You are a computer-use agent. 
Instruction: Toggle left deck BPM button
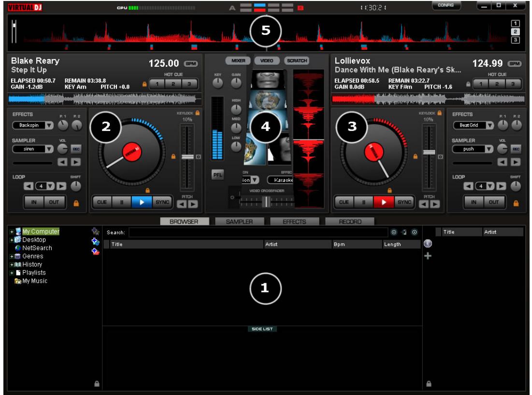[191, 64]
